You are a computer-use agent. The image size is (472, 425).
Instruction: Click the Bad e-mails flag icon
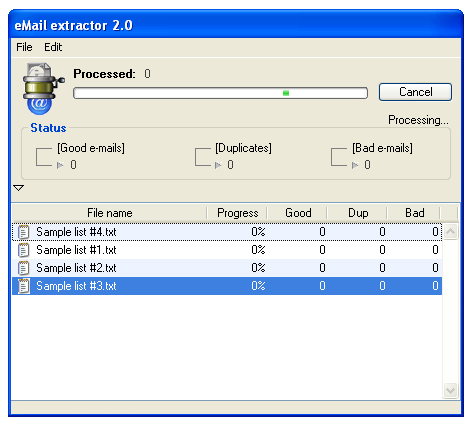point(355,165)
